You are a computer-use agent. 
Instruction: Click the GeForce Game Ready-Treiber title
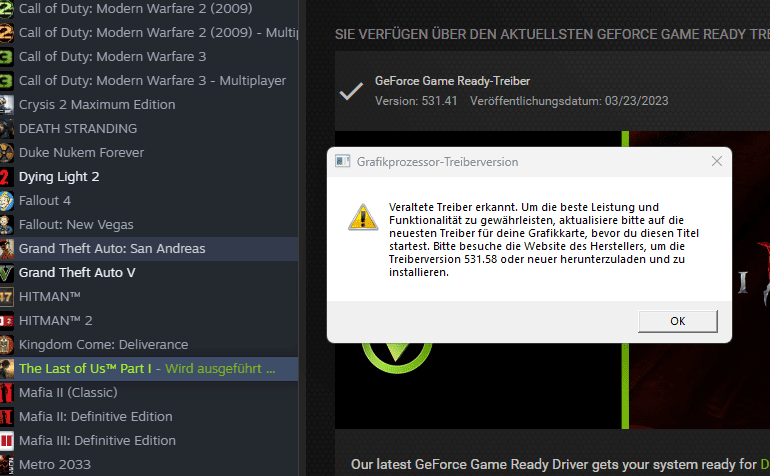click(452, 81)
